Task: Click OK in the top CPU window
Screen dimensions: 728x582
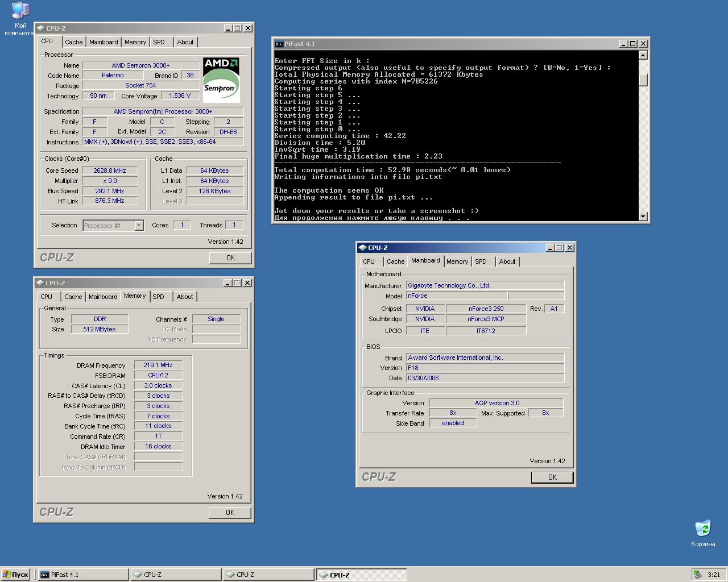Action: coord(230,257)
